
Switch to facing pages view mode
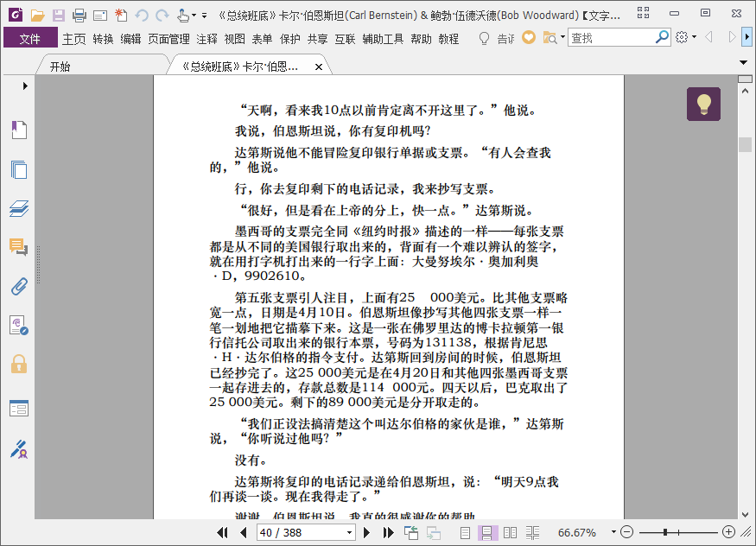pos(510,532)
